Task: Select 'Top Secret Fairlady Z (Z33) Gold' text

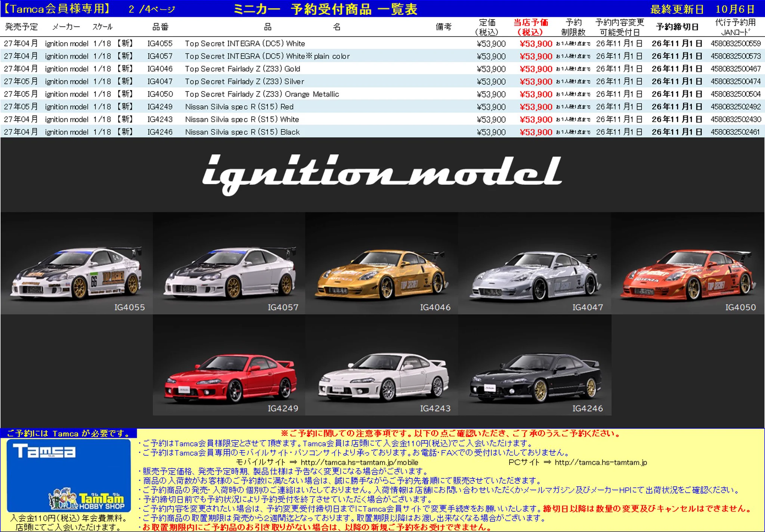Action: (x=242, y=69)
